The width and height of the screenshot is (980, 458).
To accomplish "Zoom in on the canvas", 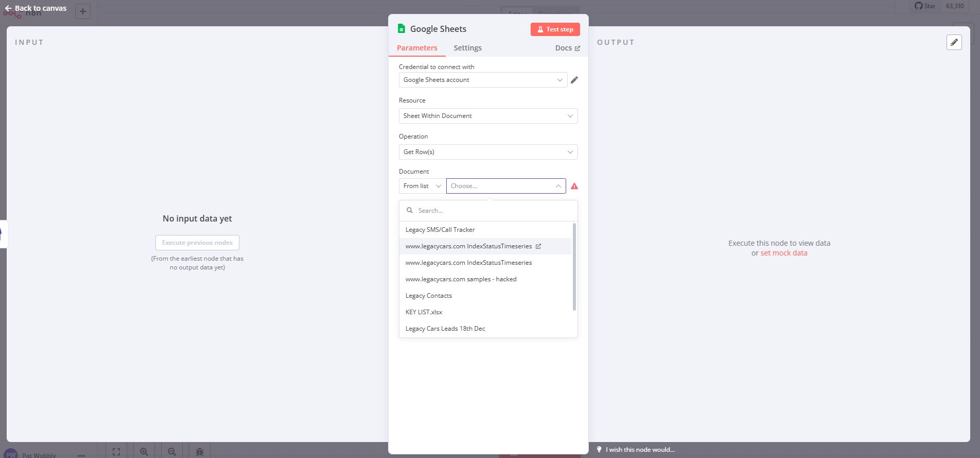I will point(144,452).
